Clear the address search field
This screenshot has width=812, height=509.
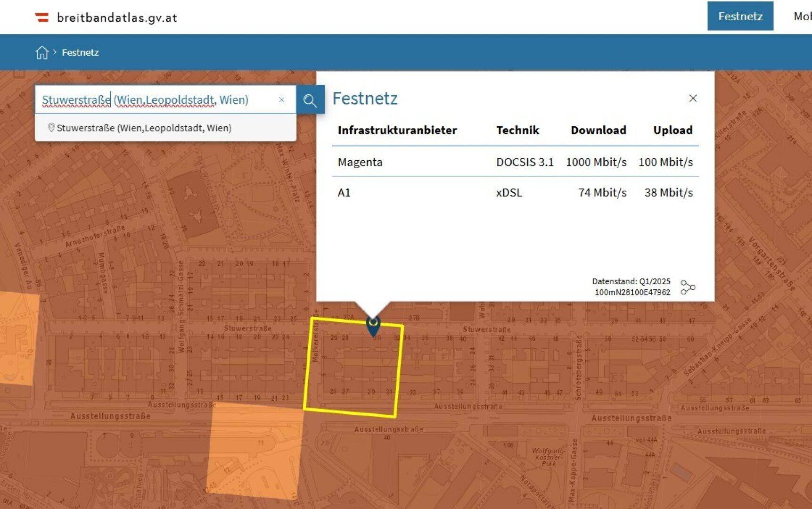(281, 100)
